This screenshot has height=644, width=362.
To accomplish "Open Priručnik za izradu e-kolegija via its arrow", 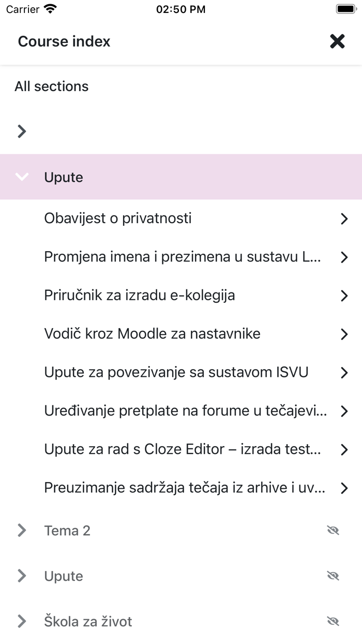I will click(x=344, y=296).
